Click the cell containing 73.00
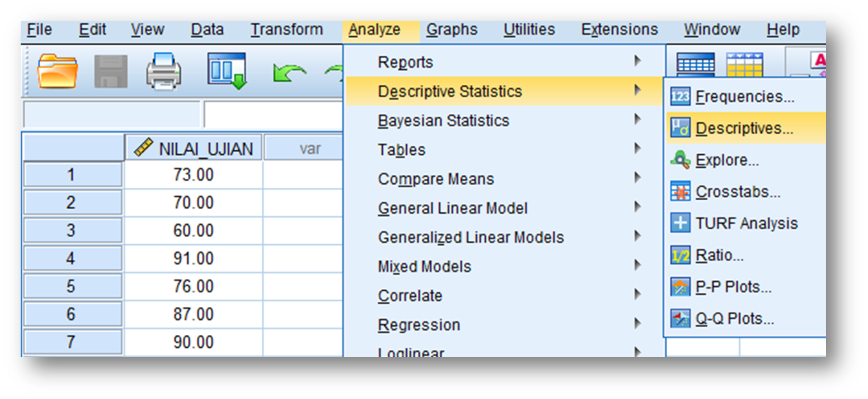This screenshot has height=399, width=868. click(x=194, y=175)
